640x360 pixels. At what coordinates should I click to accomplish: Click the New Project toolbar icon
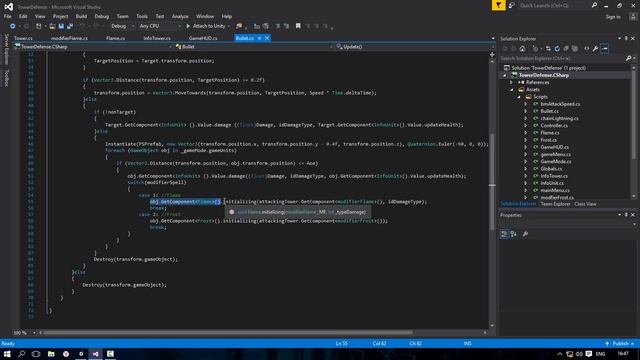coord(39,26)
